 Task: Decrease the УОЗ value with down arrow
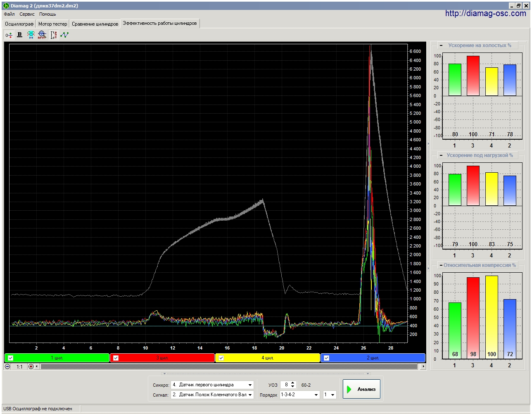click(x=293, y=387)
